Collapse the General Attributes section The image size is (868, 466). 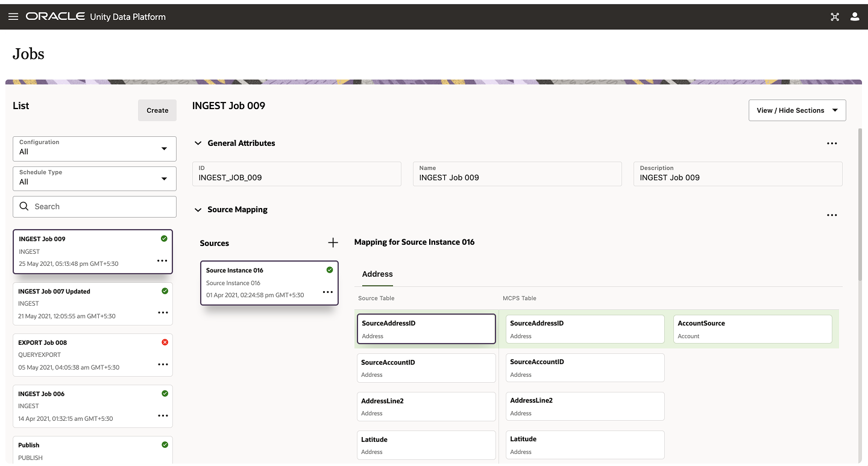[x=198, y=143]
